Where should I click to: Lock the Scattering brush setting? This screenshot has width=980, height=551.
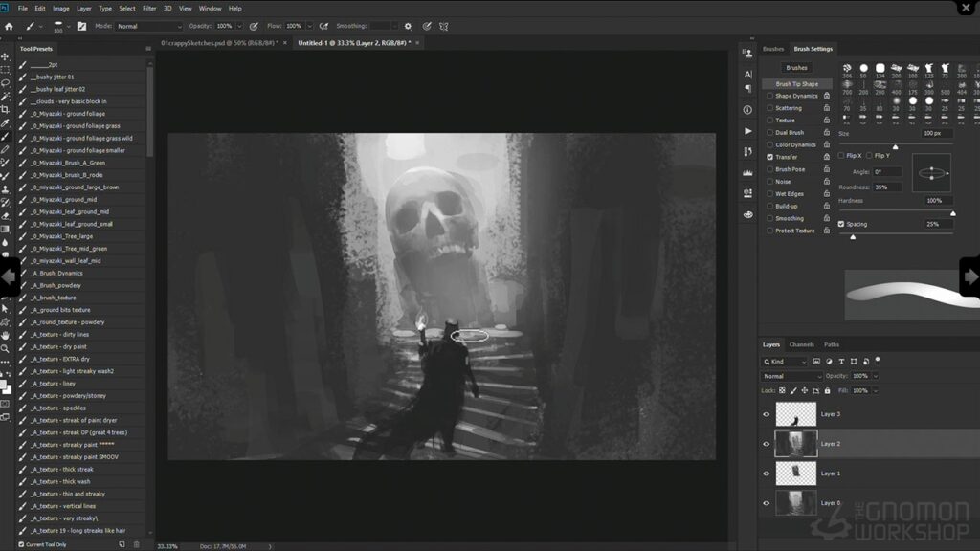[826, 108]
